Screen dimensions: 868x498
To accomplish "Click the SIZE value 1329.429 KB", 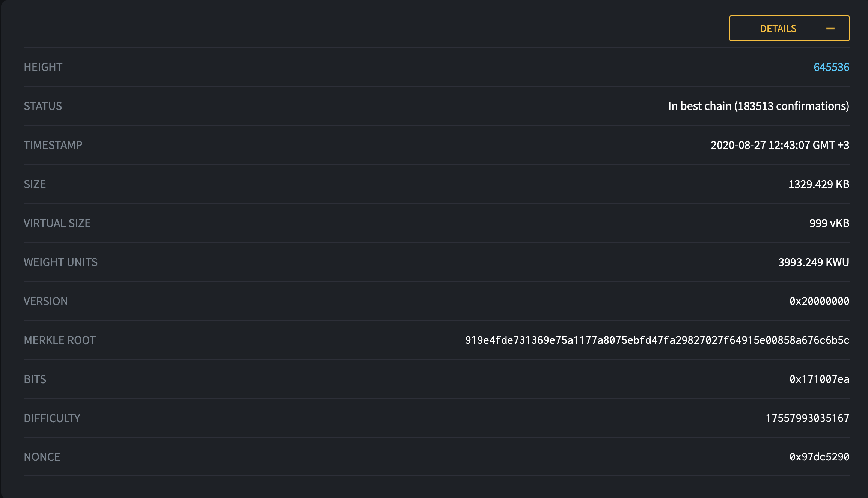I will point(819,184).
